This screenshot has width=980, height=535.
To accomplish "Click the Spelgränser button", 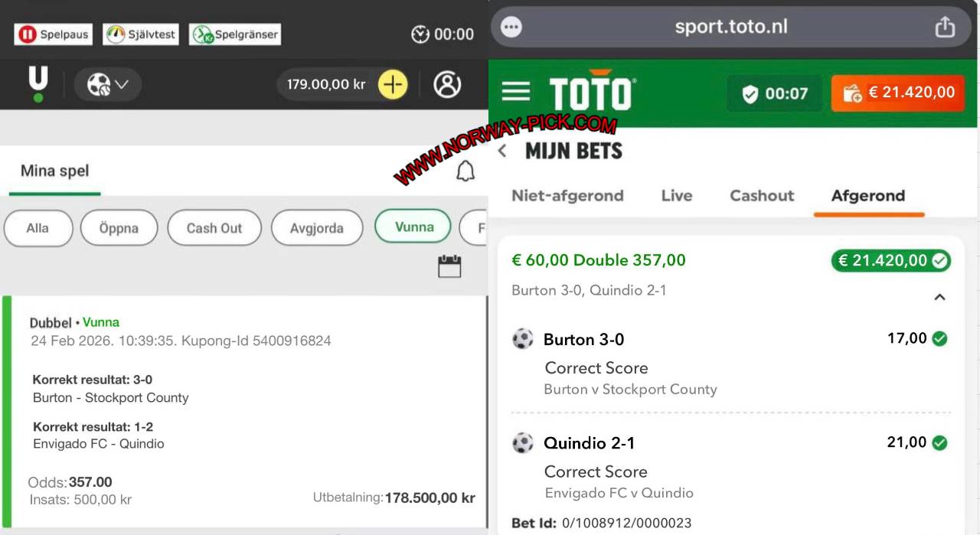I will pos(235,34).
